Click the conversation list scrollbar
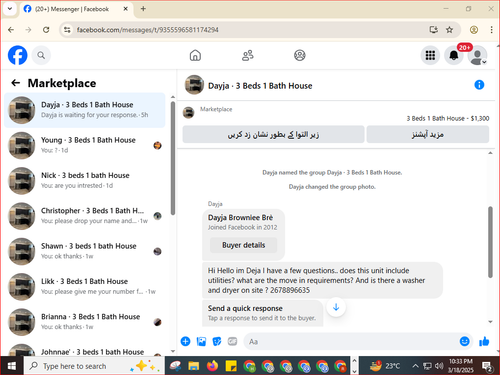The image size is (500, 375). click(x=173, y=158)
